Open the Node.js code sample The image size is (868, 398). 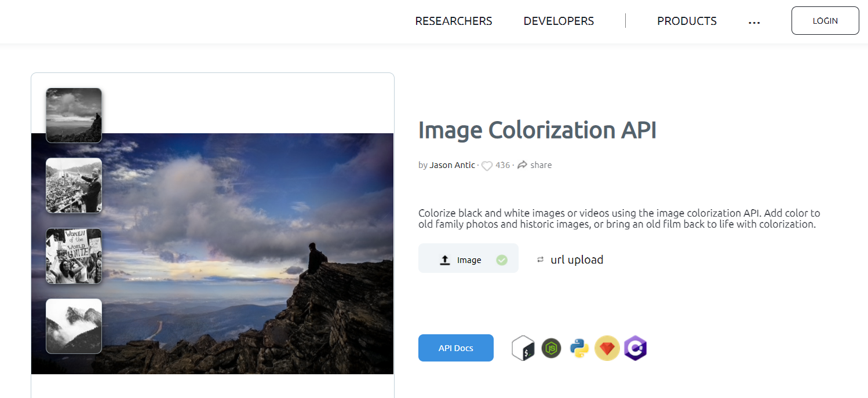coord(551,348)
